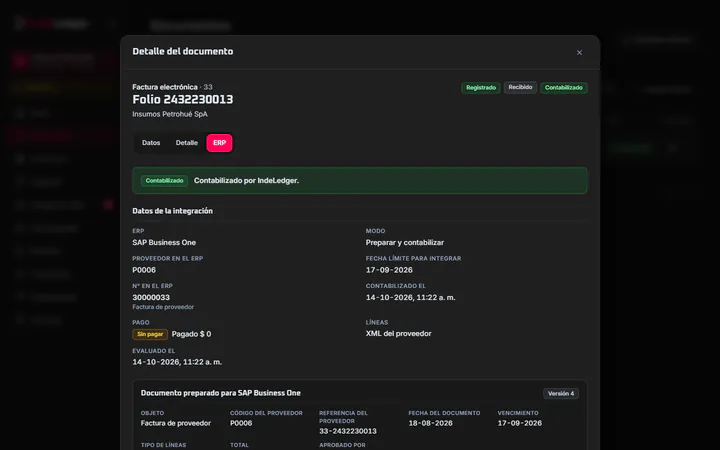Viewport: 720px width, 450px height.
Task: Click the Contabilizado badge at top right
Action: pyautogui.click(x=563, y=88)
